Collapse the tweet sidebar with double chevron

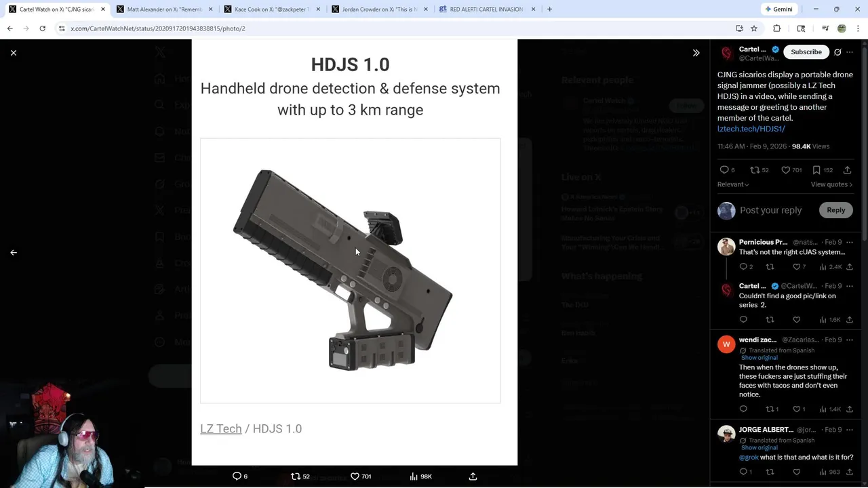[x=696, y=53]
